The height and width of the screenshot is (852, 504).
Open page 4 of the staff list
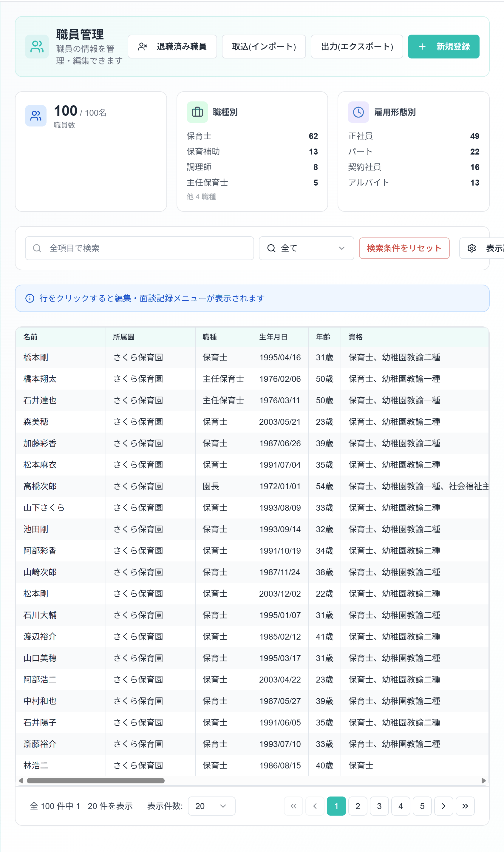click(401, 806)
